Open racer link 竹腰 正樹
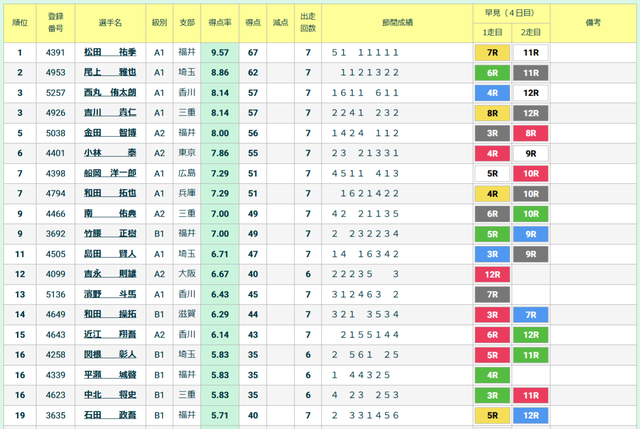The image size is (640, 429). point(110,234)
